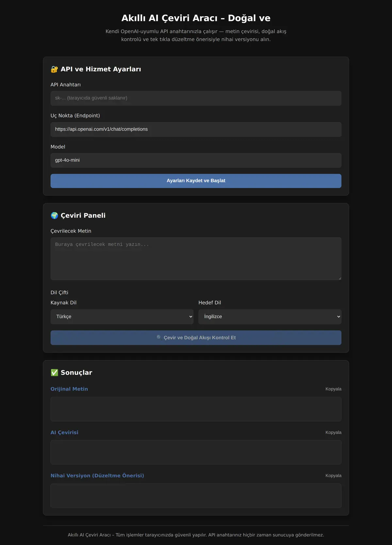Screen dimensions: 392x545
Task: Click the Uç Nokta endpoint URL field
Action: point(196,129)
